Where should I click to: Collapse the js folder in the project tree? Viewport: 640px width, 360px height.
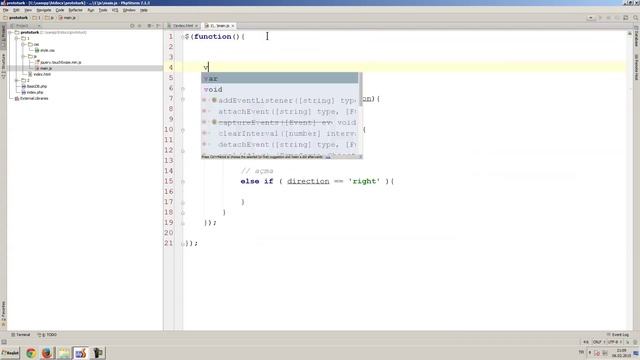click(23, 56)
